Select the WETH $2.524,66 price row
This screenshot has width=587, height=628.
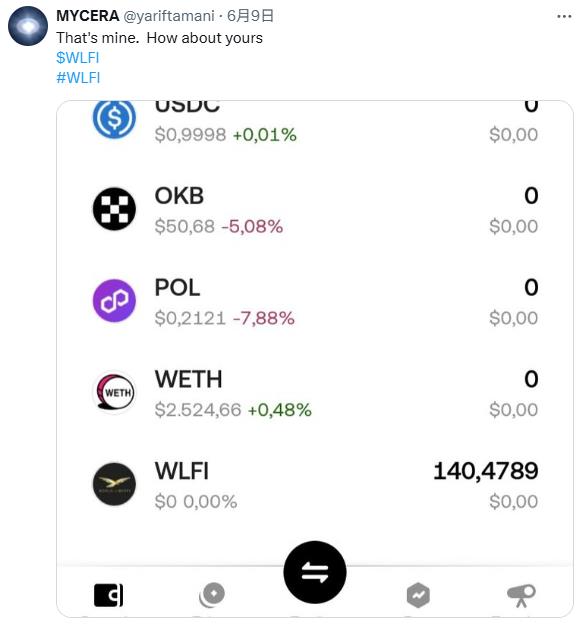click(x=233, y=410)
